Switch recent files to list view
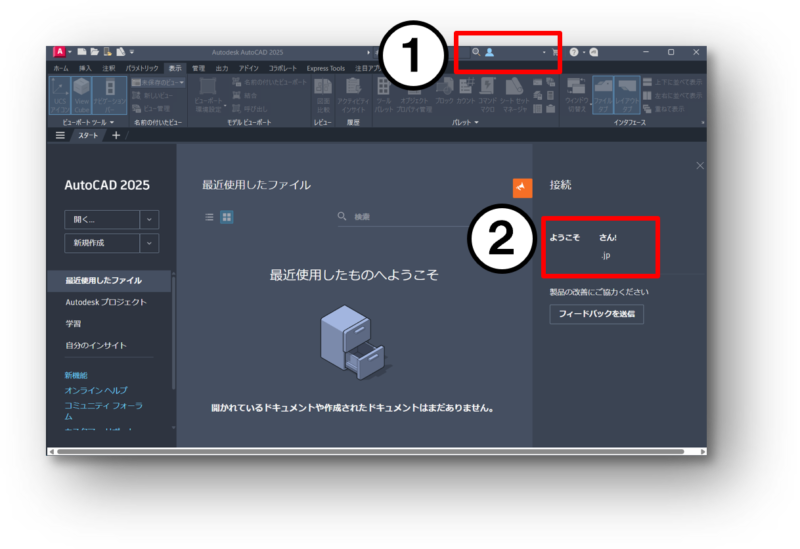 pos(209,217)
